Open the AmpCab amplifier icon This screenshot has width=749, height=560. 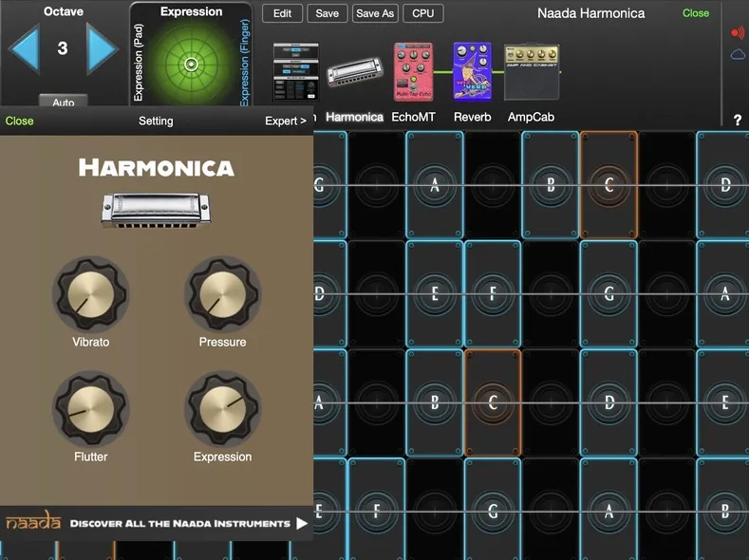pos(532,72)
